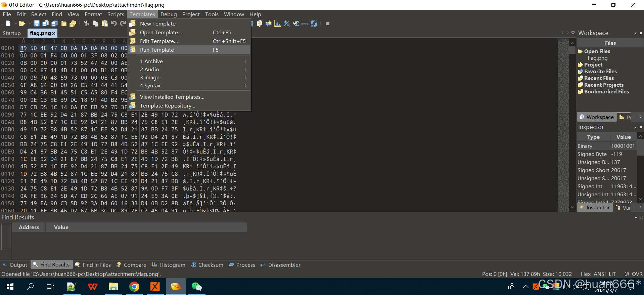Select the Workspace bottom tab

click(x=597, y=117)
